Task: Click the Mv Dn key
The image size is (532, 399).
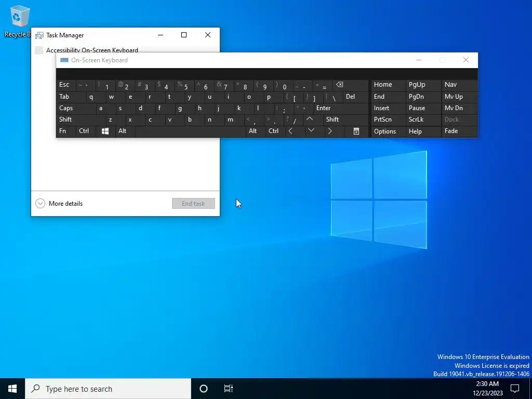Action: [x=459, y=108]
